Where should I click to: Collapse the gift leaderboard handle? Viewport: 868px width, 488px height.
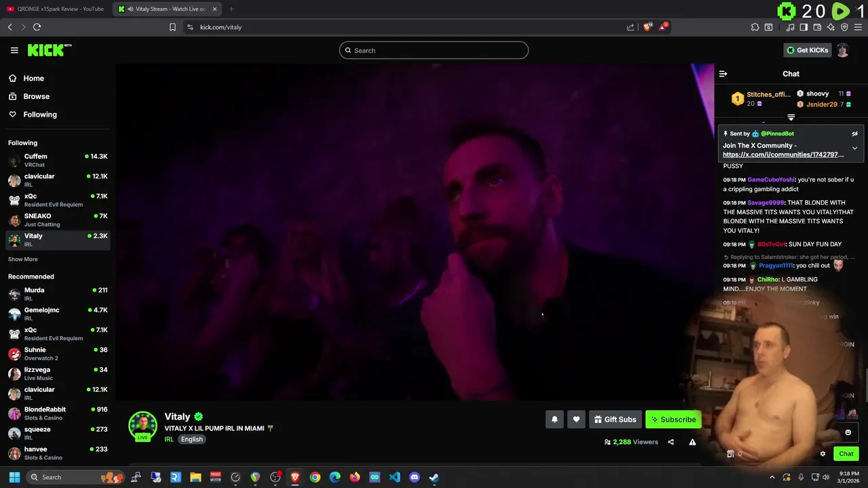tap(791, 117)
